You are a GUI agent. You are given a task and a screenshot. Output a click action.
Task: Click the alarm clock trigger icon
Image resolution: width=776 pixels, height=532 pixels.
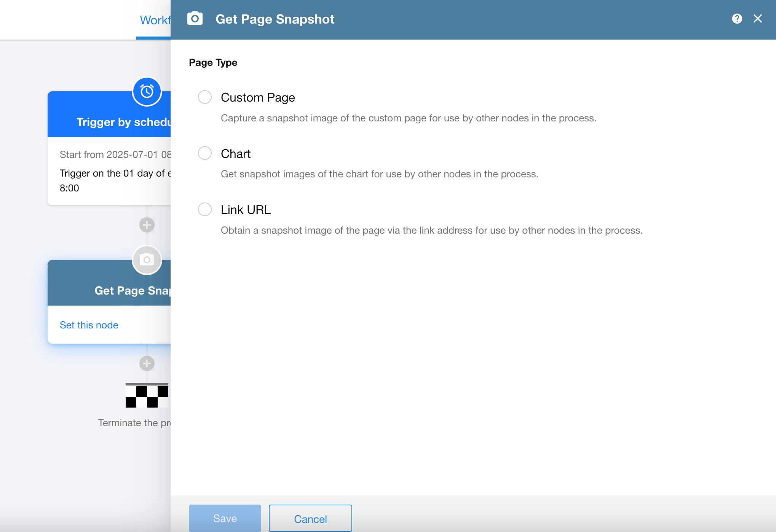tap(147, 92)
